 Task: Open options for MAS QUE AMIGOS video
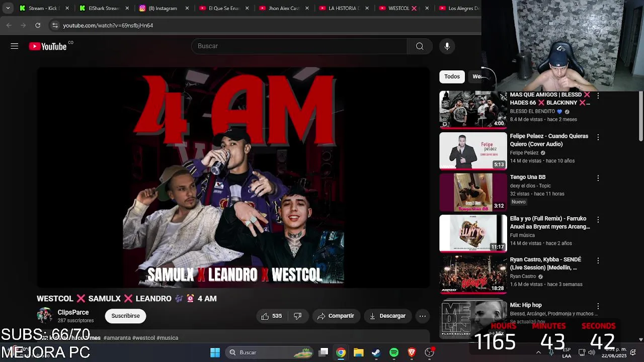point(598,96)
